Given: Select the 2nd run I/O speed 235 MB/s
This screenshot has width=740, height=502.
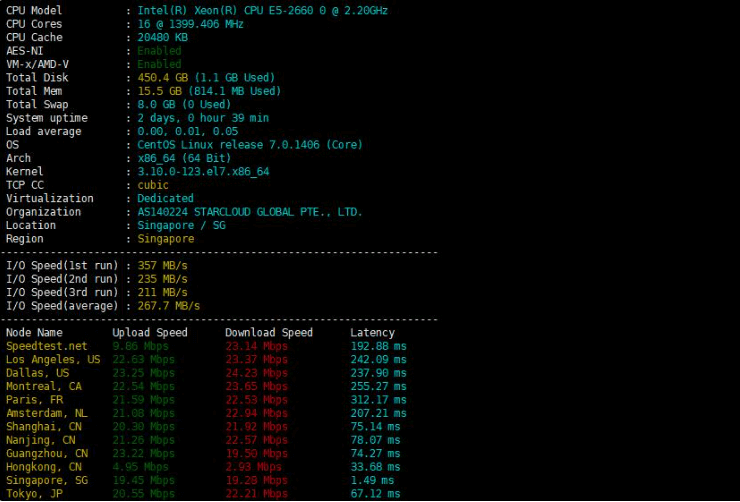Looking at the screenshot, I should [162, 279].
